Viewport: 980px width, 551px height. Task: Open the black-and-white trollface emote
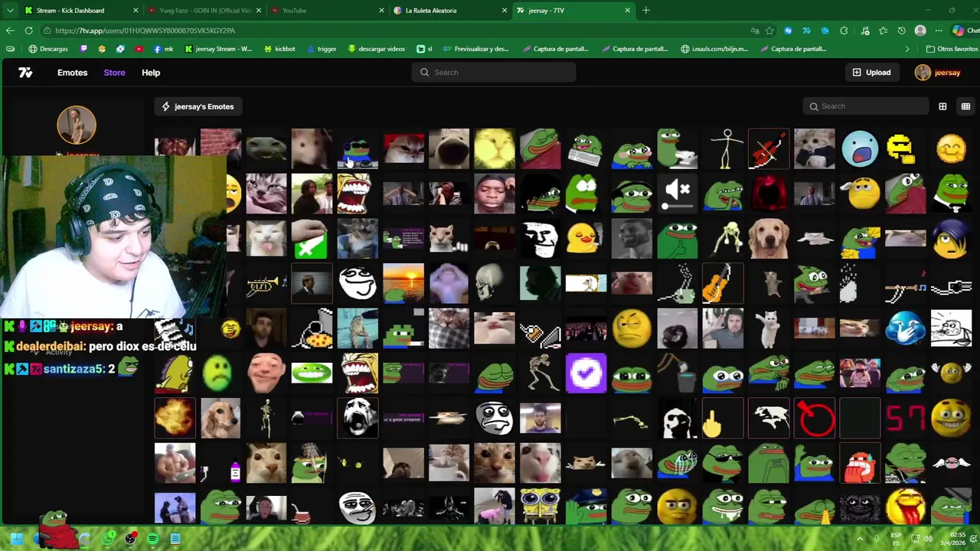coord(541,239)
